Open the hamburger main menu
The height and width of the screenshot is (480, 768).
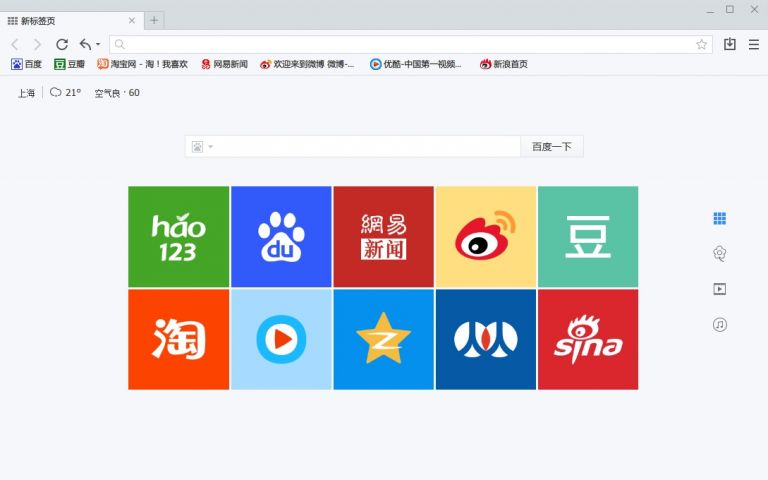[x=754, y=45]
